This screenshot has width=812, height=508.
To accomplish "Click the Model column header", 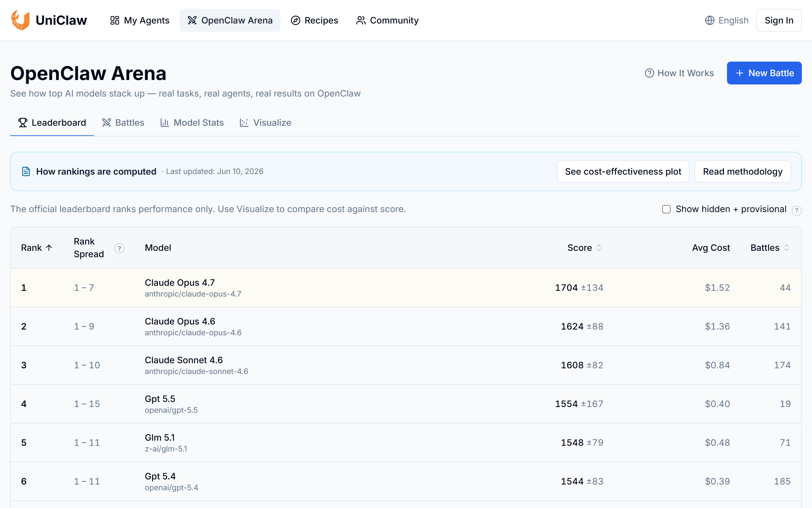I will click(x=158, y=248).
